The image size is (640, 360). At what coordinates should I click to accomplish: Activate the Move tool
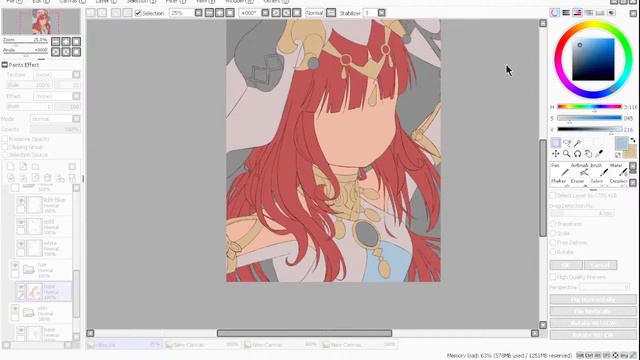(x=556, y=153)
